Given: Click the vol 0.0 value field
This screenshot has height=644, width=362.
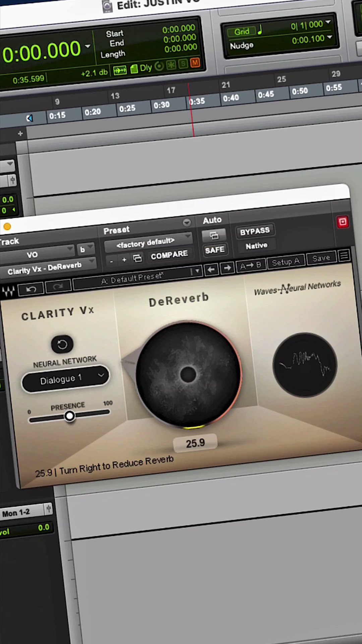Looking at the screenshot, I should pos(44,528).
